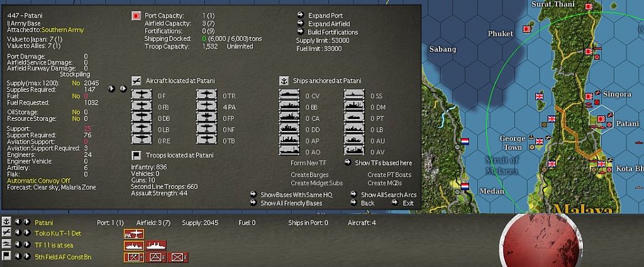
Task: Next task force arrow beside TF 11
Action: coord(26,245)
